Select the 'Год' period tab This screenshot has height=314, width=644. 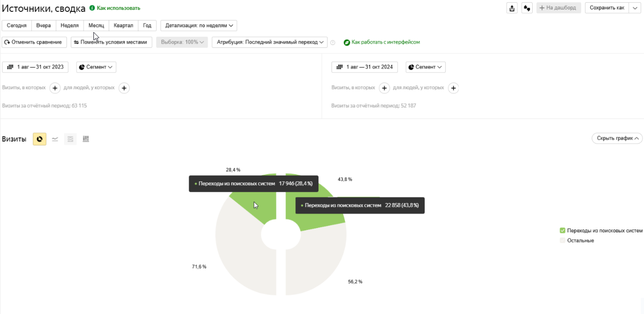[x=147, y=25]
